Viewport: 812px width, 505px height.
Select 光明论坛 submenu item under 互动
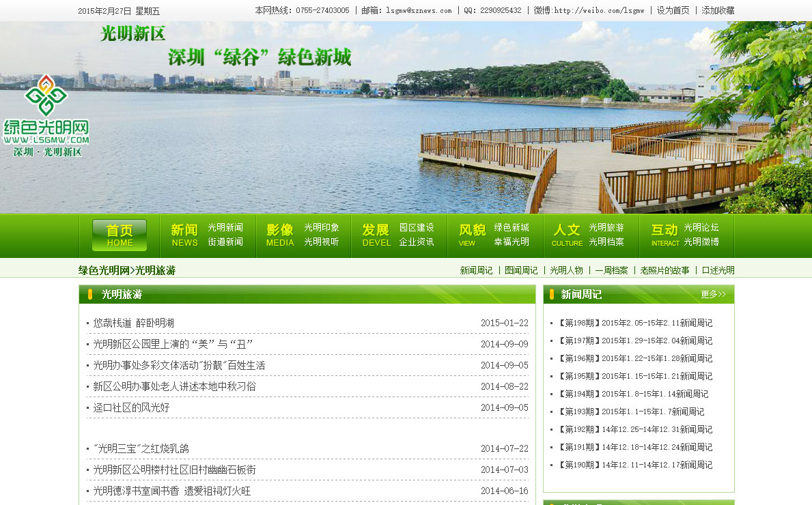click(701, 228)
